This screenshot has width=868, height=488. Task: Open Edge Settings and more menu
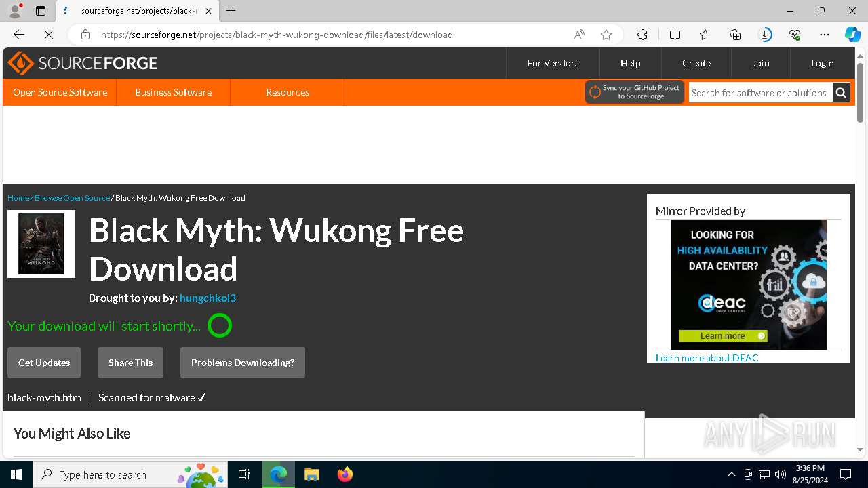pyautogui.click(x=825, y=35)
